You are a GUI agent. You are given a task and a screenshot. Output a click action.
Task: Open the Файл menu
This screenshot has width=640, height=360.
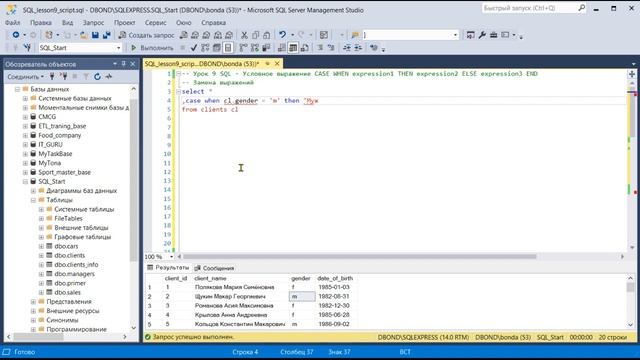[x=13, y=22]
